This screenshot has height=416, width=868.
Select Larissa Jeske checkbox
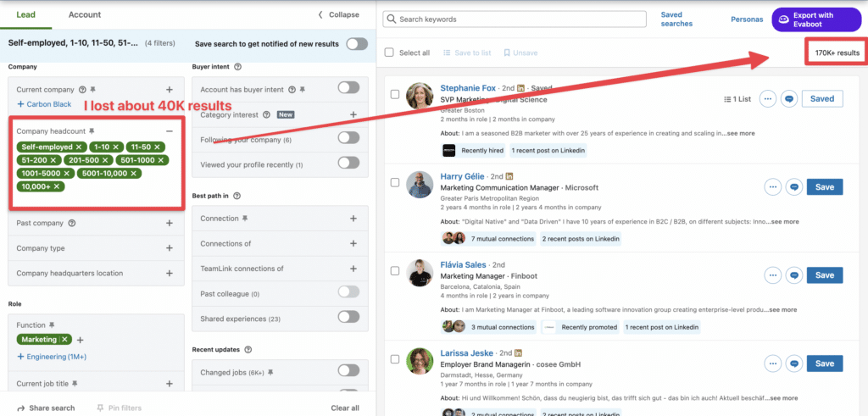(395, 359)
